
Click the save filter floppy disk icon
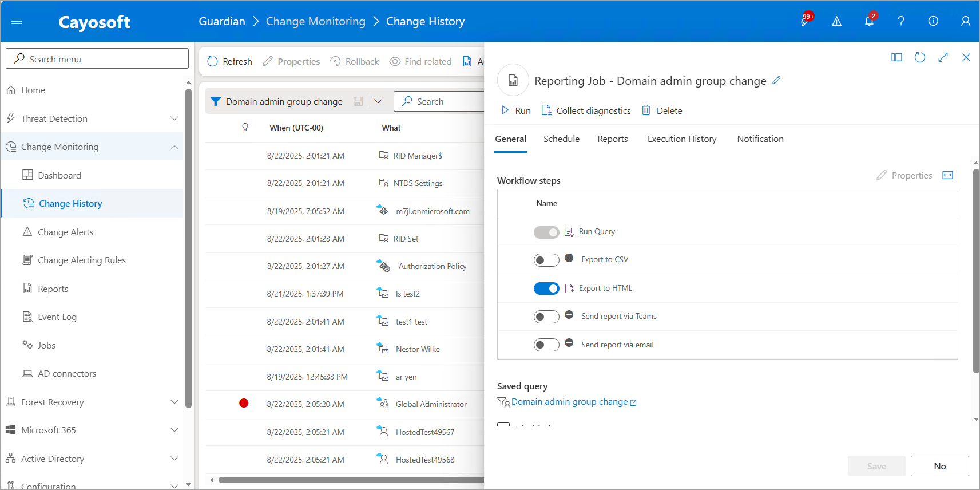[x=358, y=101]
